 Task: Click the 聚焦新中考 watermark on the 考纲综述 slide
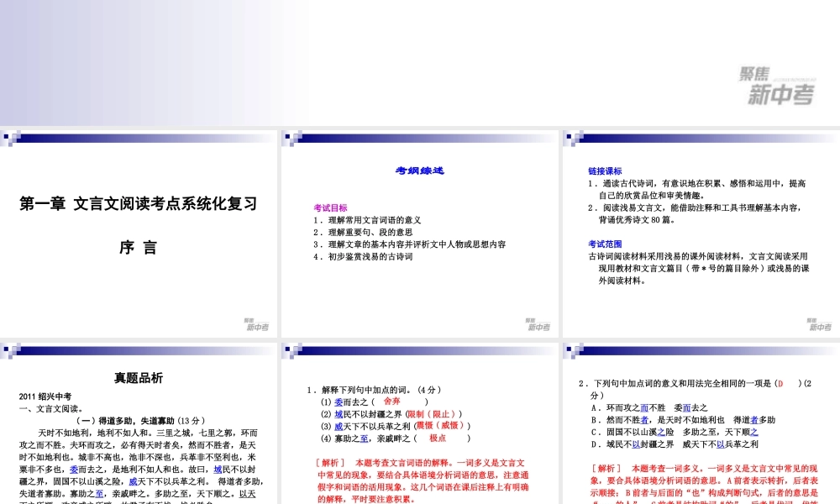(x=538, y=323)
